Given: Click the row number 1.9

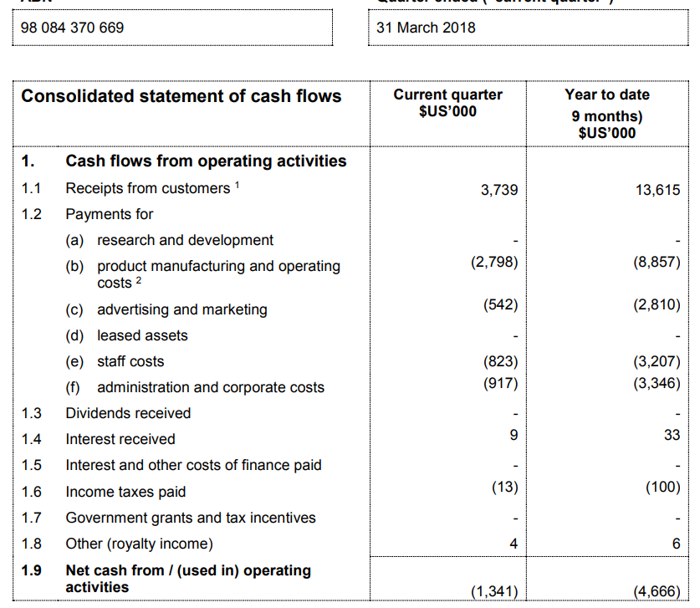Looking at the screenshot, I should pyautogui.click(x=31, y=571).
